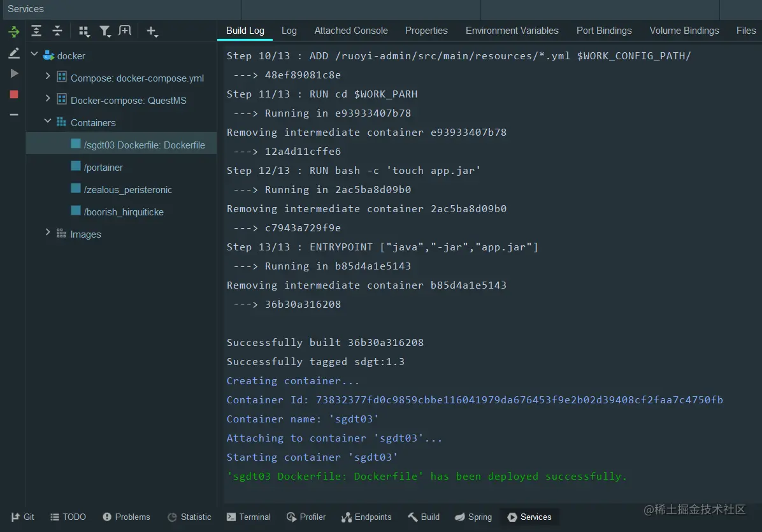
Task: Open the Port Bindings tab
Action: point(604,31)
